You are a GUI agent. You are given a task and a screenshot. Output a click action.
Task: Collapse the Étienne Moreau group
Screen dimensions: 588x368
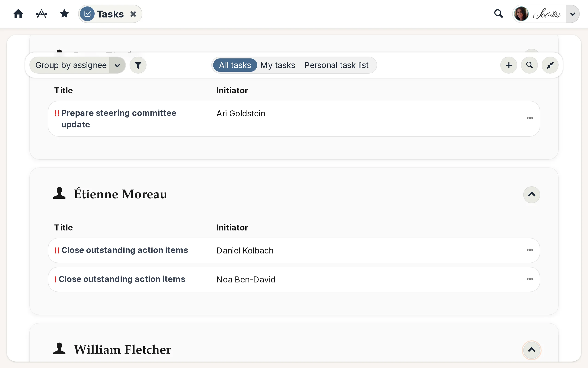pyautogui.click(x=532, y=195)
